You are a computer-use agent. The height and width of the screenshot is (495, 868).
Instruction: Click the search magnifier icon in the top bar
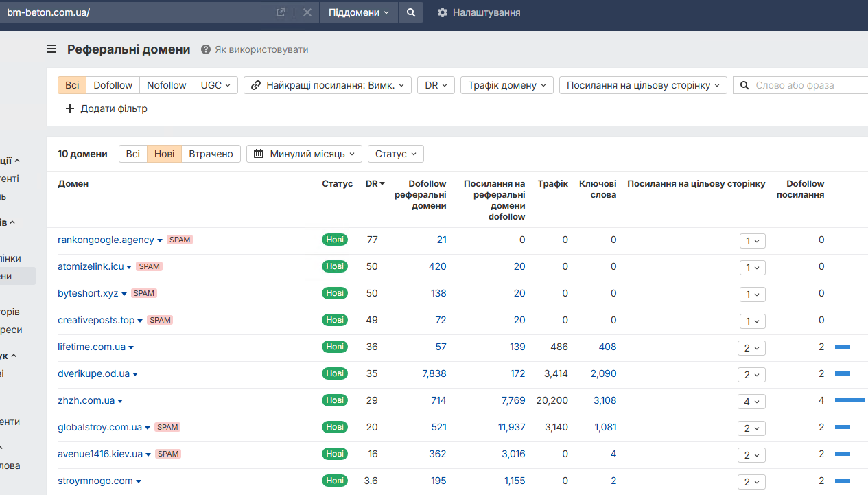click(x=410, y=12)
